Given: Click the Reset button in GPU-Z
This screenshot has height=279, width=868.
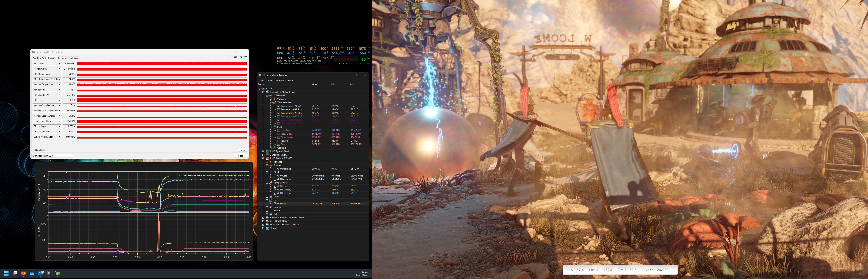Looking at the screenshot, I should click(242, 150).
